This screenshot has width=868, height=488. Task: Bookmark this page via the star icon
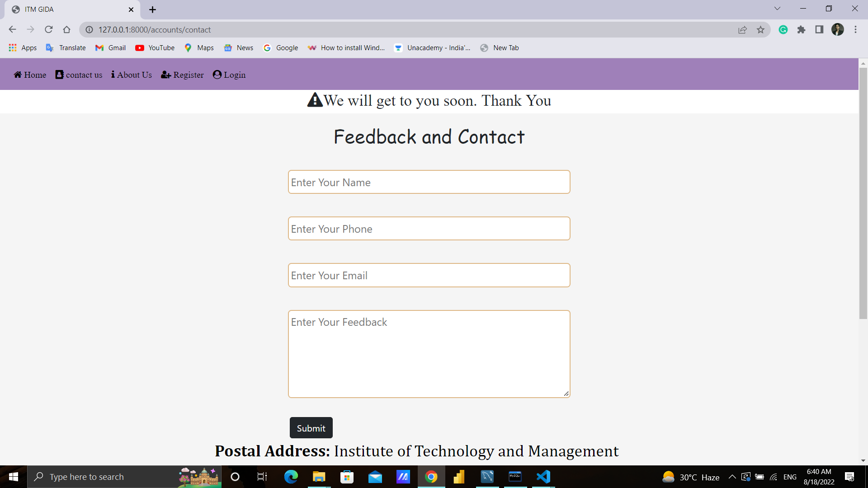(x=761, y=29)
